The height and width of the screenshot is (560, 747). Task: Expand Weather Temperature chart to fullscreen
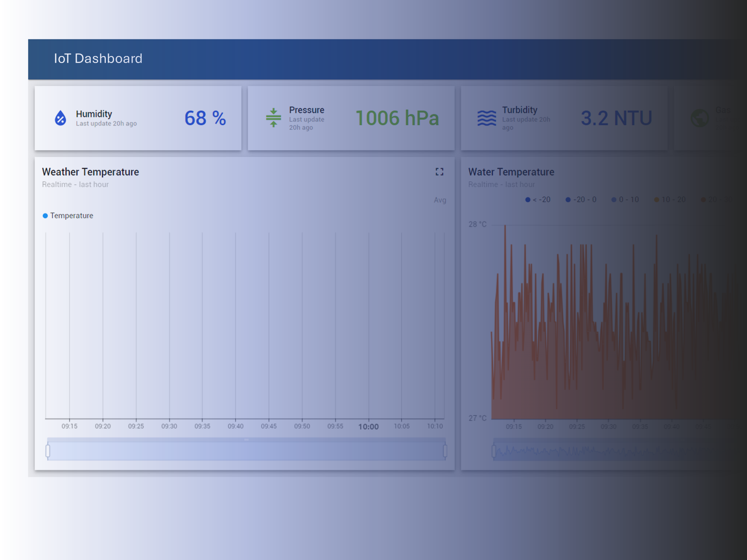[439, 172]
